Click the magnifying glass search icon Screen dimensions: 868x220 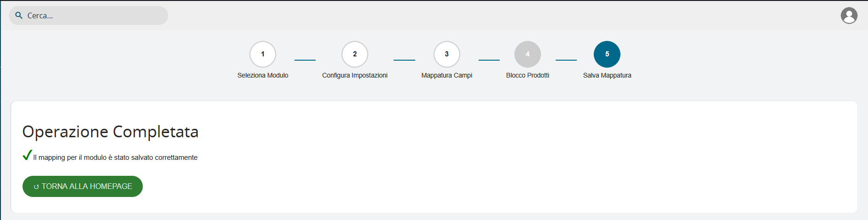(x=19, y=16)
